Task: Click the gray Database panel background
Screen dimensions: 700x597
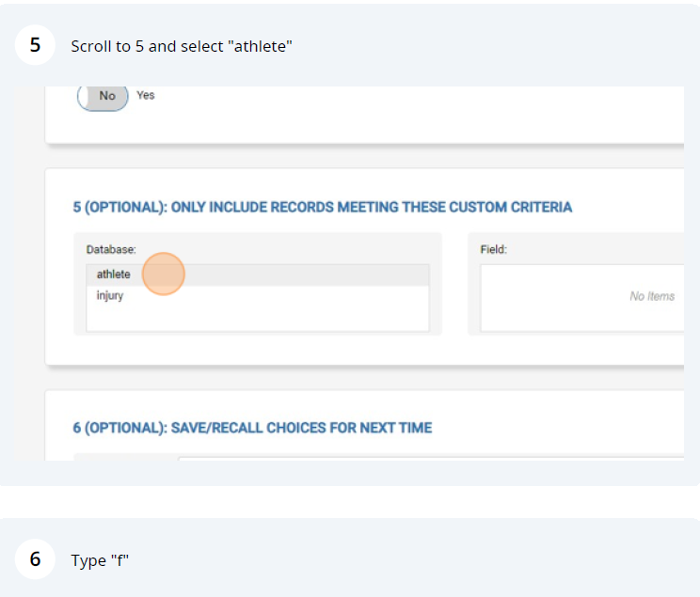Action: tap(282, 249)
